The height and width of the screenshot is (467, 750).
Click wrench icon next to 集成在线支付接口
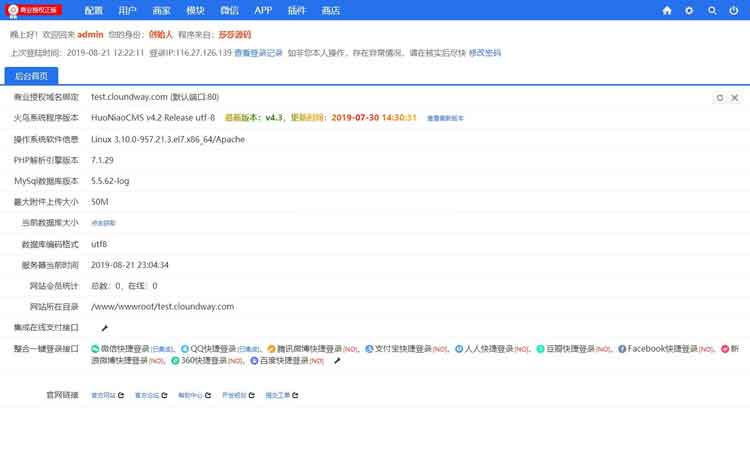tap(105, 328)
